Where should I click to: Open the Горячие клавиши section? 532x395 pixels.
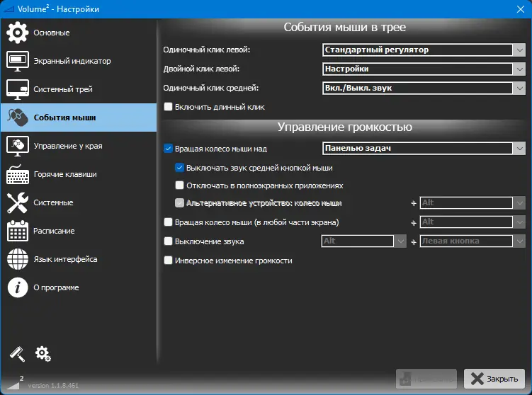79,174
